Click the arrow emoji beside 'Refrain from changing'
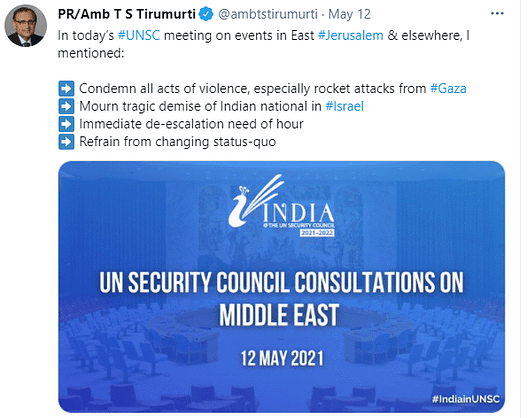 tap(66, 142)
